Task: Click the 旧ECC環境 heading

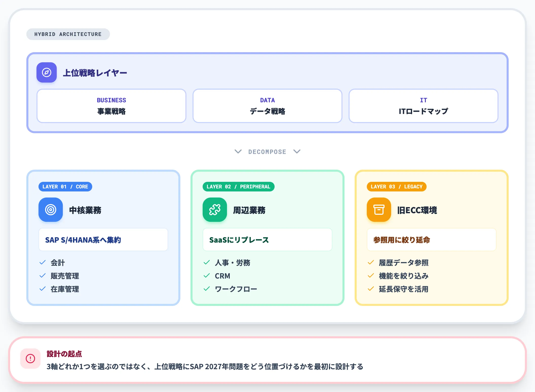Action: [417, 210]
